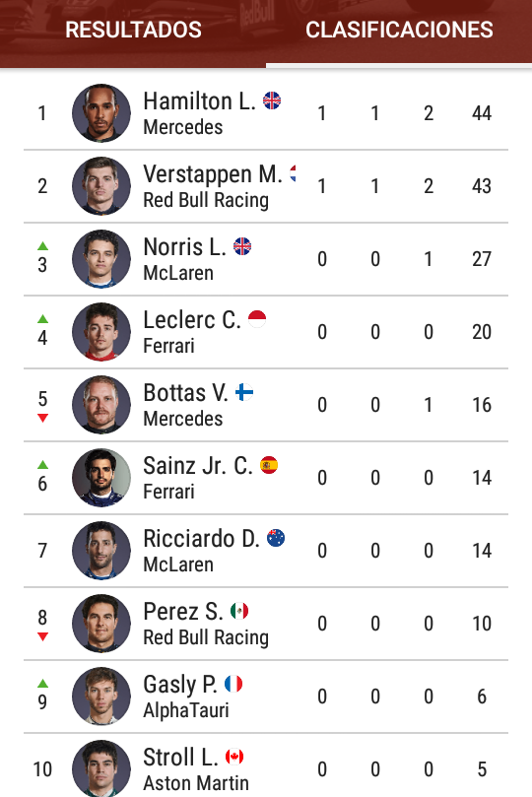Click the Spanish flag beside Sainz Jr. C.
Screen dimensions: 532x797
click(x=269, y=465)
